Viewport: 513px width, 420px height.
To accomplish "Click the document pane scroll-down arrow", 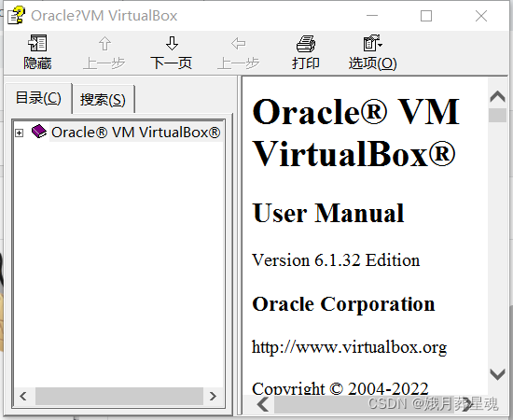I will pyautogui.click(x=498, y=374).
